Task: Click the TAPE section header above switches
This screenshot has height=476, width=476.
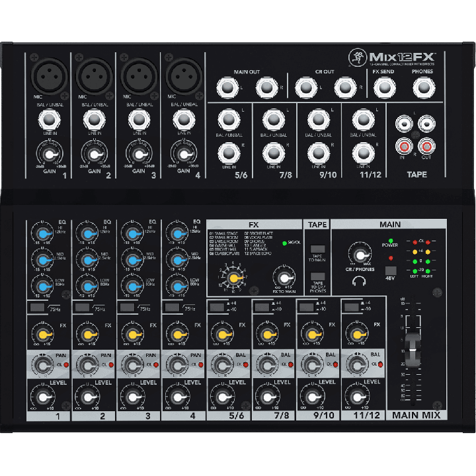Action: pos(317,225)
